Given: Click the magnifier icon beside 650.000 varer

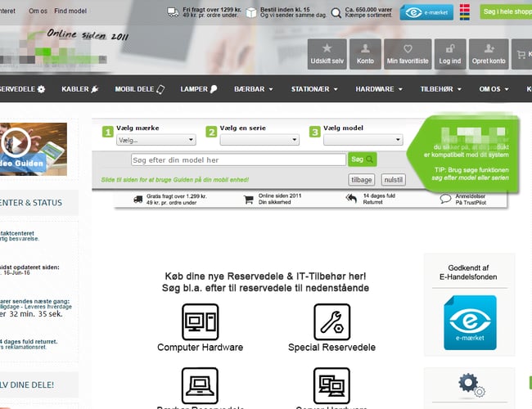Looking at the screenshot, I should coord(336,13).
